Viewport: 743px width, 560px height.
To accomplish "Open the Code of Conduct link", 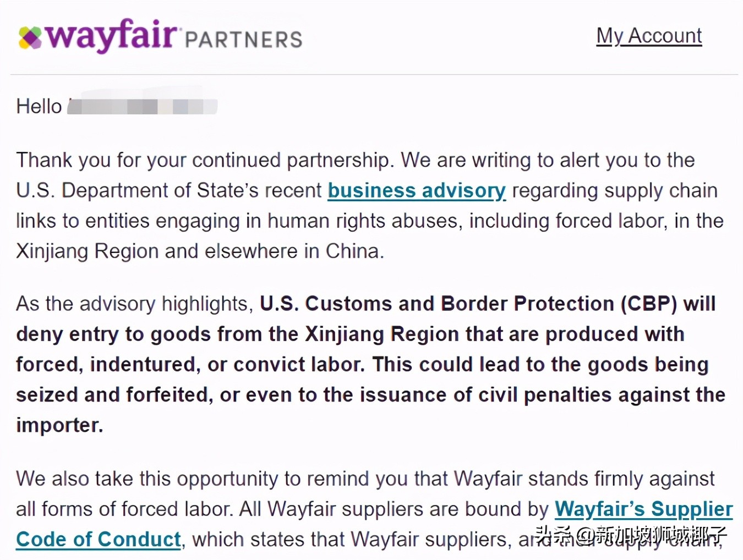I will click(99, 539).
